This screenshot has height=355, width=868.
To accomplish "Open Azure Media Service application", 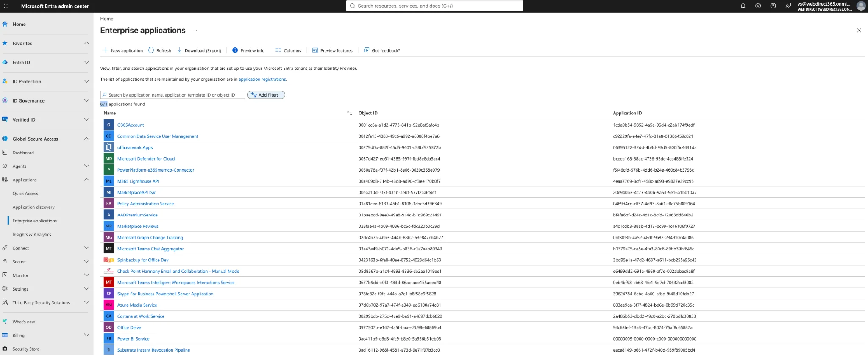I will pyautogui.click(x=137, y=305).
